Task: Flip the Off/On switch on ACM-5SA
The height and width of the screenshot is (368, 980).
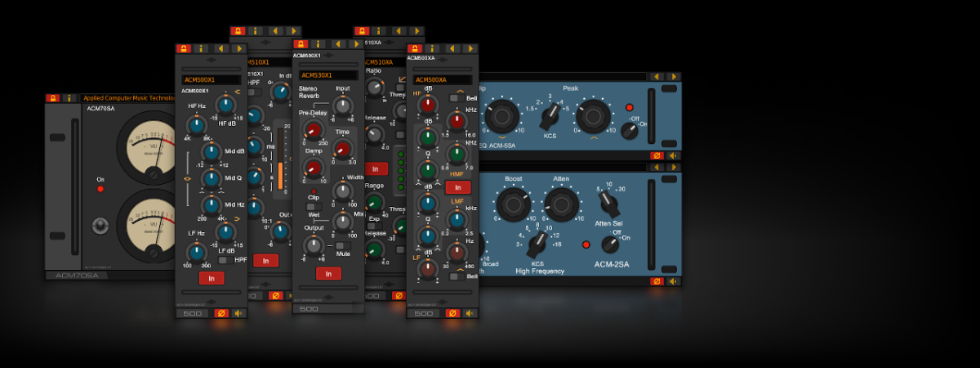Action: 629,130
